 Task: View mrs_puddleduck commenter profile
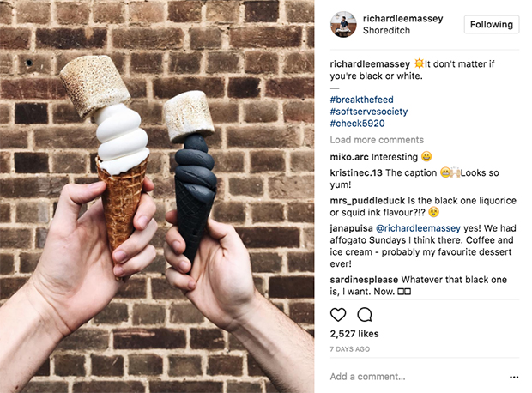367,201
